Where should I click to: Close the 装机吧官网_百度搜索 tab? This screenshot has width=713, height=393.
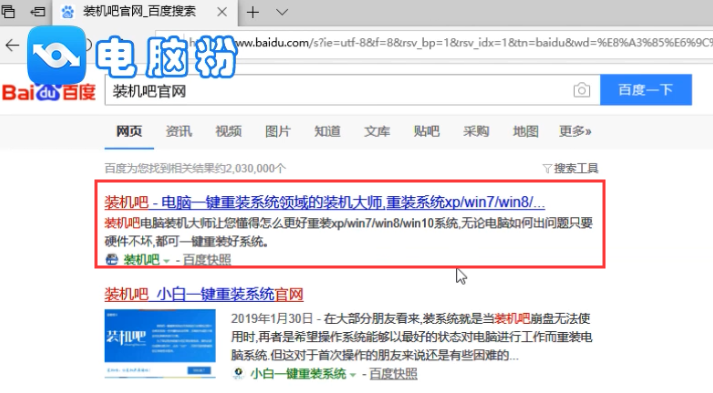click(222, 12)
